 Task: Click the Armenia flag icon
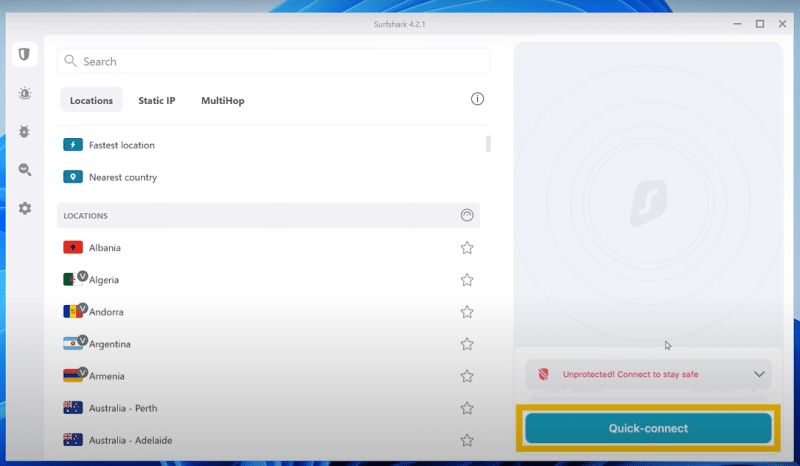point(73,376)
